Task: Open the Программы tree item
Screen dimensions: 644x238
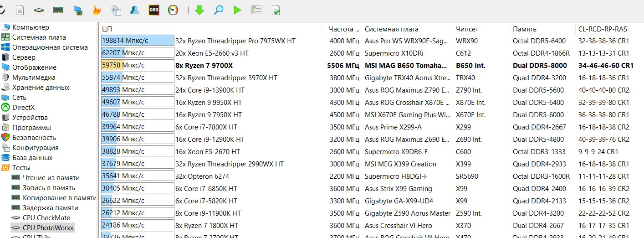Action: click(31, 128)
